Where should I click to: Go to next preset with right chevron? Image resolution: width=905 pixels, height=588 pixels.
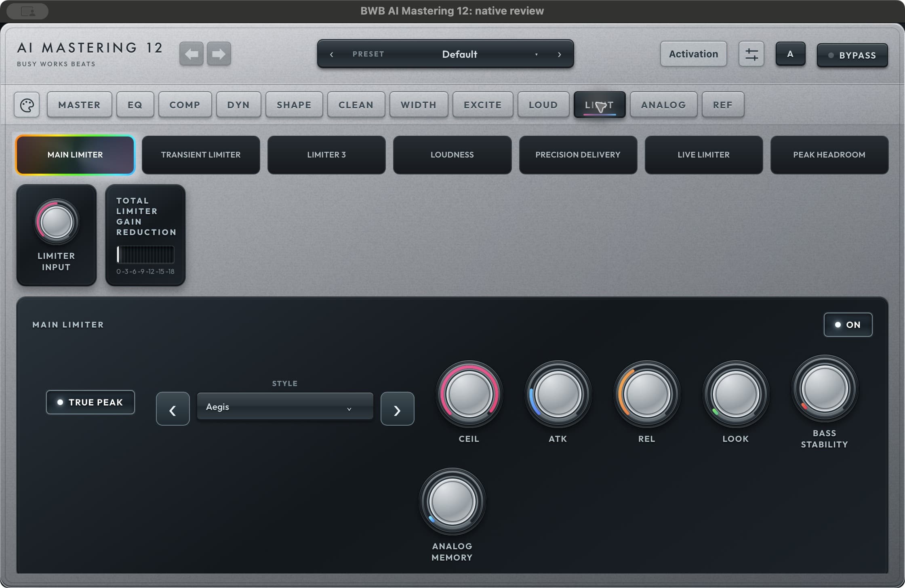[x=560, y=54]
